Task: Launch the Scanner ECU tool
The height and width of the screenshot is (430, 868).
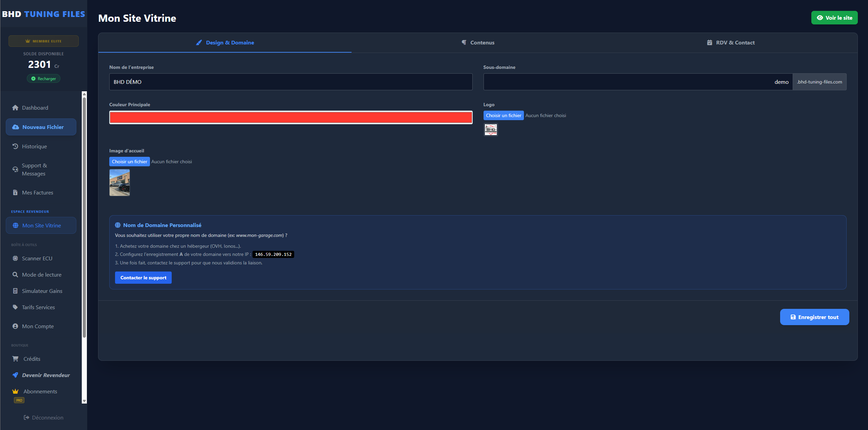Action: 37,258
